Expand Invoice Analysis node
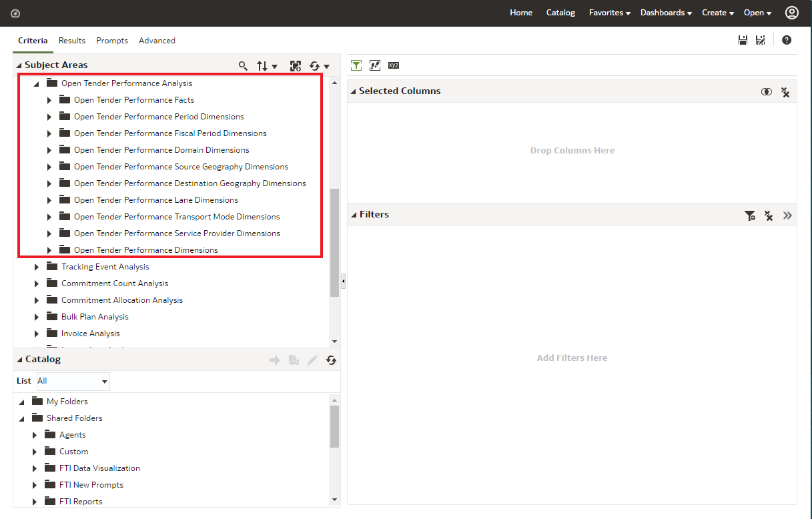Image resolution: width=812 pixels, height=519 pixels. [37, 334]
